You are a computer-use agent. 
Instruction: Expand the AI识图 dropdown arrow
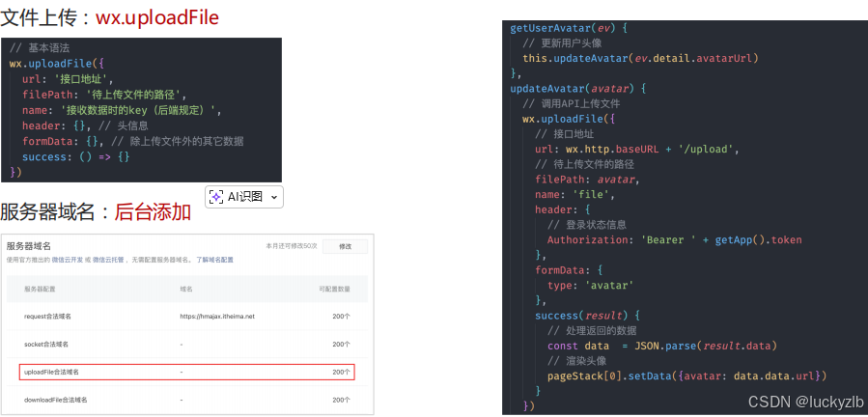pyautogui.click(x=274, y=198)
